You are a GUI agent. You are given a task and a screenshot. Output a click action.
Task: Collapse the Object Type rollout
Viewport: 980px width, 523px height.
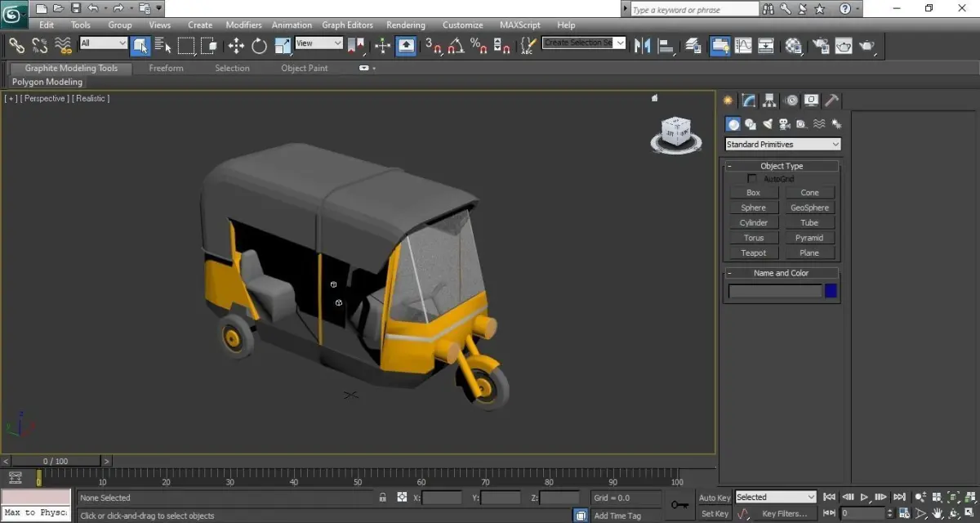782,166
